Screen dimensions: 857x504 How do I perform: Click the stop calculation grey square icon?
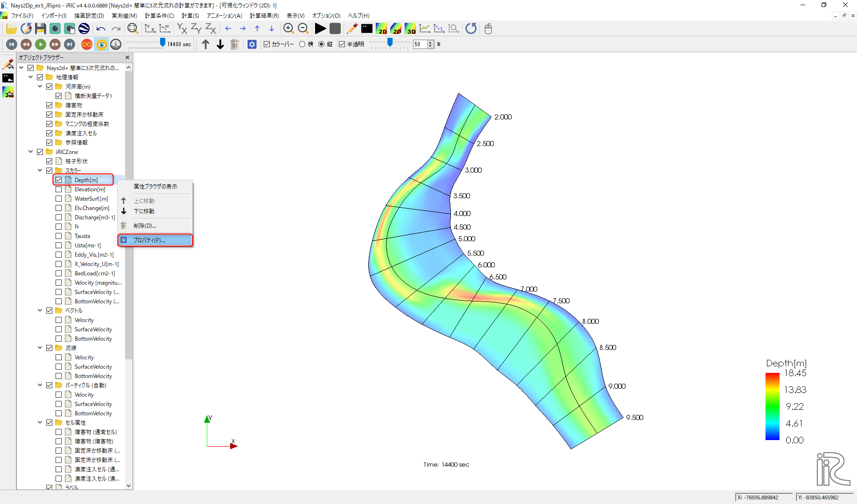tap(335, 29)
